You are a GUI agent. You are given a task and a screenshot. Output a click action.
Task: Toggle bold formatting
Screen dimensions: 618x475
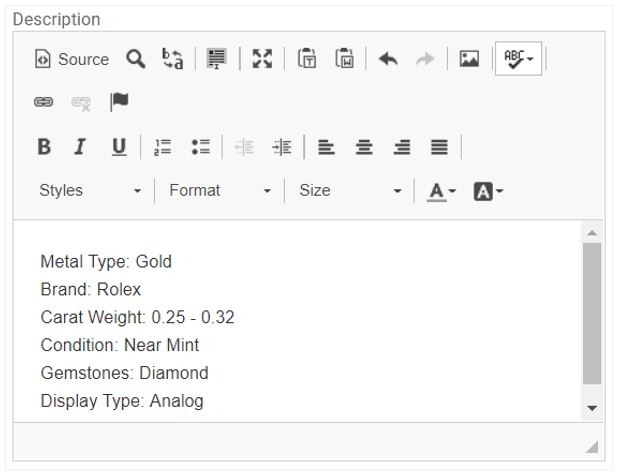(x=44, y=147)
